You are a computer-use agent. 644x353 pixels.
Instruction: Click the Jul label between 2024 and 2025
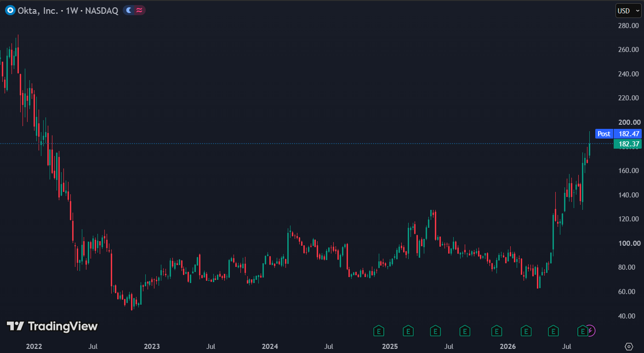click(329, 346)
